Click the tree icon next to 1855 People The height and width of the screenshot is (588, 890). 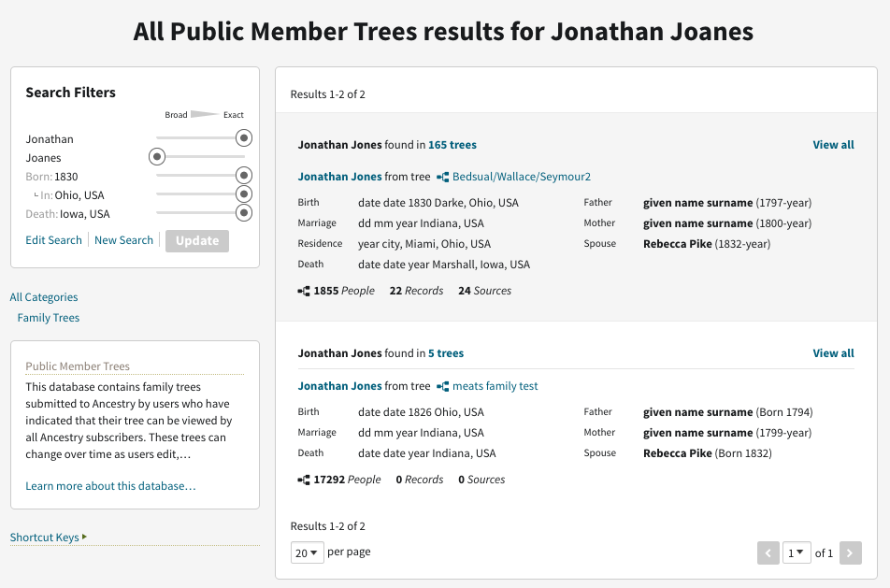point(304,291)
